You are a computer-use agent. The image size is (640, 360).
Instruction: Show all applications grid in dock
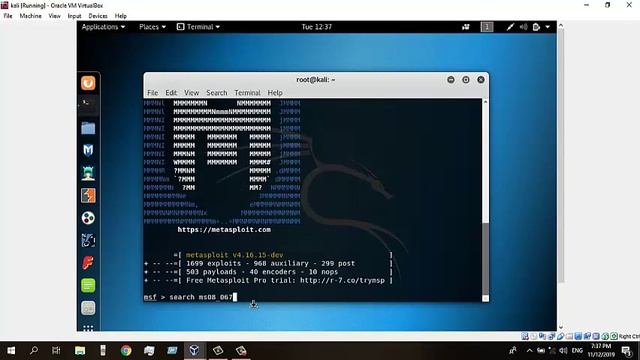[88, 328]
